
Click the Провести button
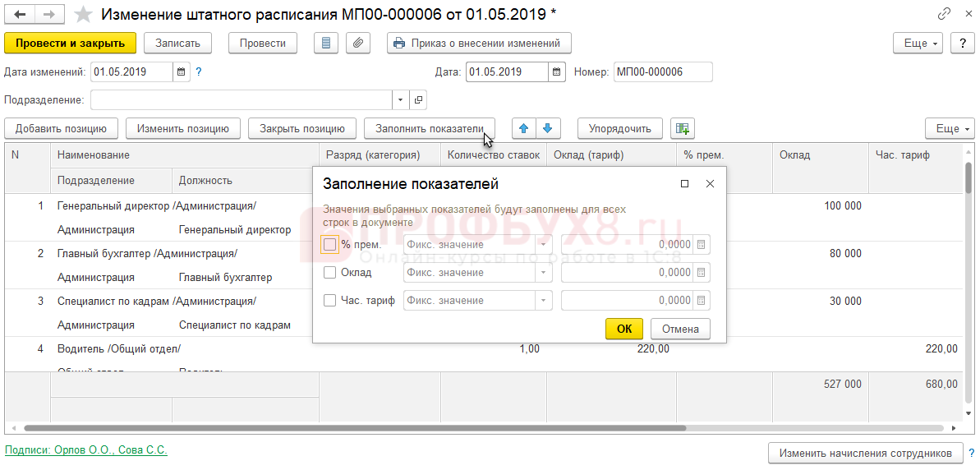263,43
